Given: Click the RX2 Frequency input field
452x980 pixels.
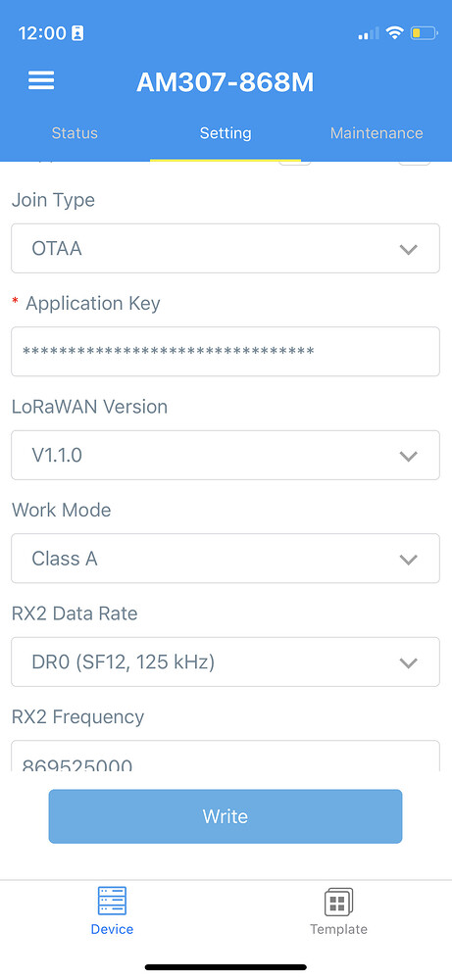Looking at the screenshot, I should tap(226, 757).
